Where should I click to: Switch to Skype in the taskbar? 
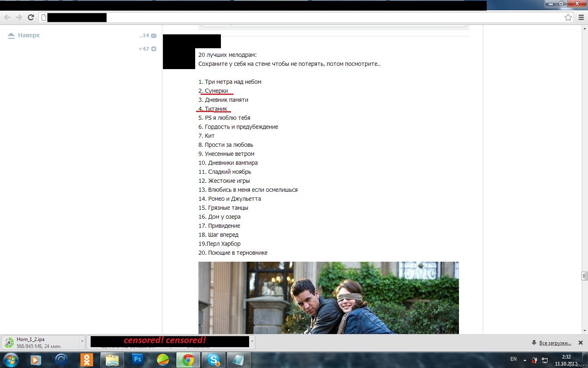[214, 360]
